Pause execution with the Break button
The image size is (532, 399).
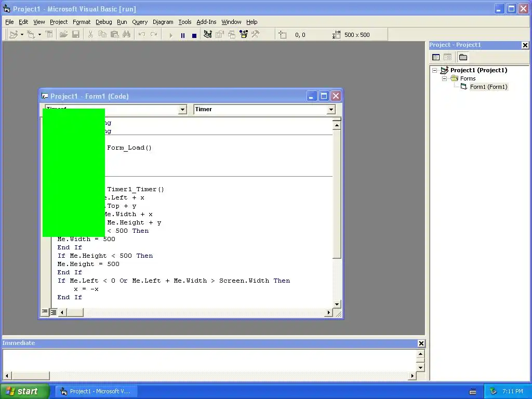point(183,35)
